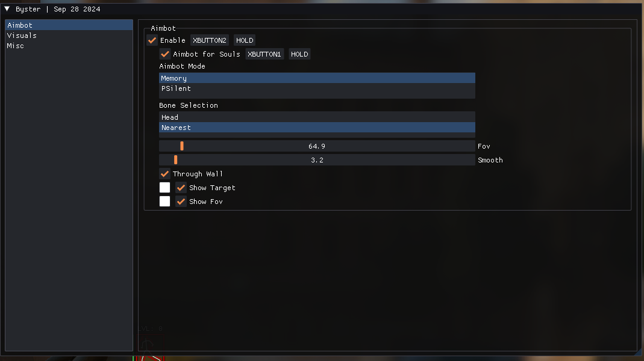Select Memory in the Aimbot Mode list
Image resolution: width=644 pixels, height=361 pixels.
click(x=317, y=78)
